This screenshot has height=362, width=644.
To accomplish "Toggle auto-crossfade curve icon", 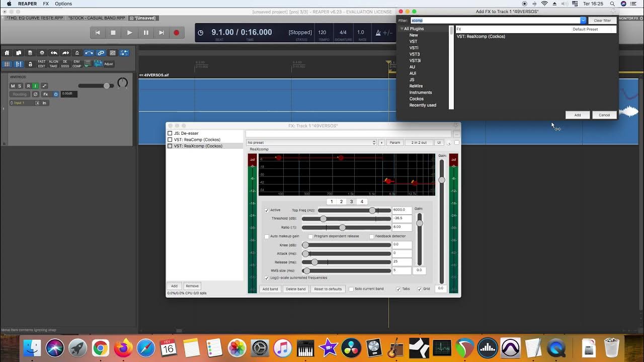I will tap(89, 53).
